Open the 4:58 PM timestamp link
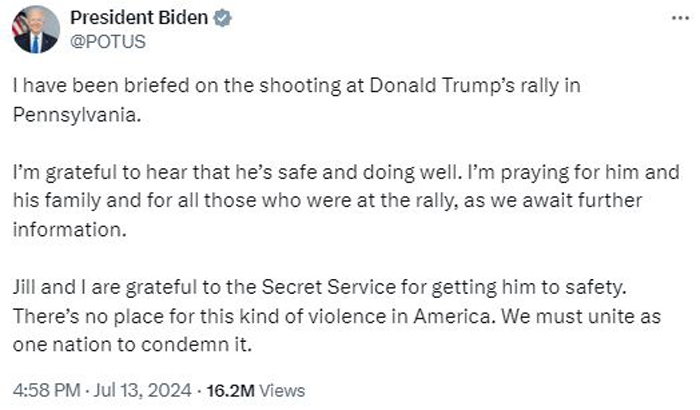 pos(47,390)
